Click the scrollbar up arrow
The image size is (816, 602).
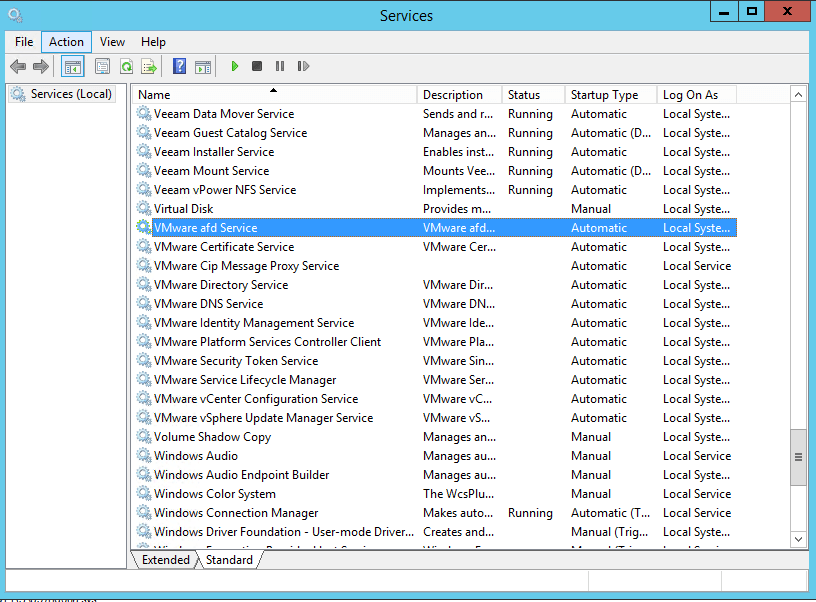pyautogui.click(x=798, y=95)
